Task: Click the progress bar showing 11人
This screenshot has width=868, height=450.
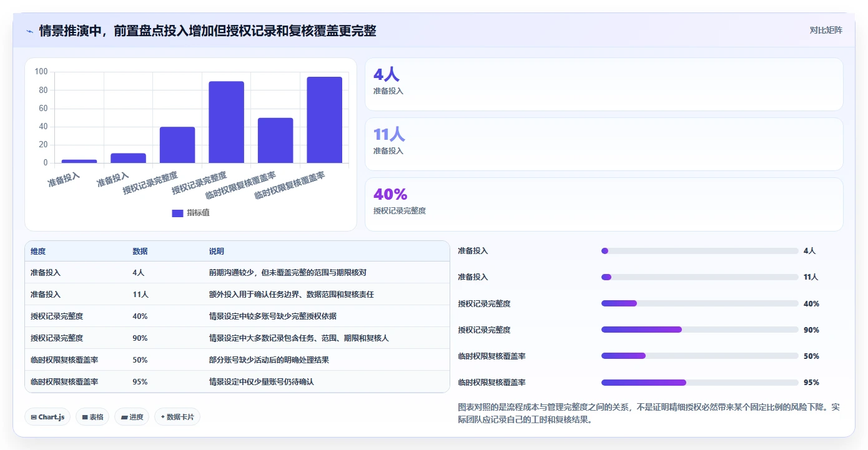Action: click(699, 277)
